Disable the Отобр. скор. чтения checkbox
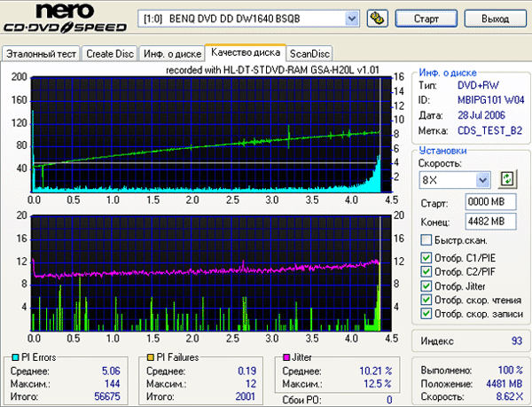The width and height of the screenshot is (532, 407). point(426,300)
